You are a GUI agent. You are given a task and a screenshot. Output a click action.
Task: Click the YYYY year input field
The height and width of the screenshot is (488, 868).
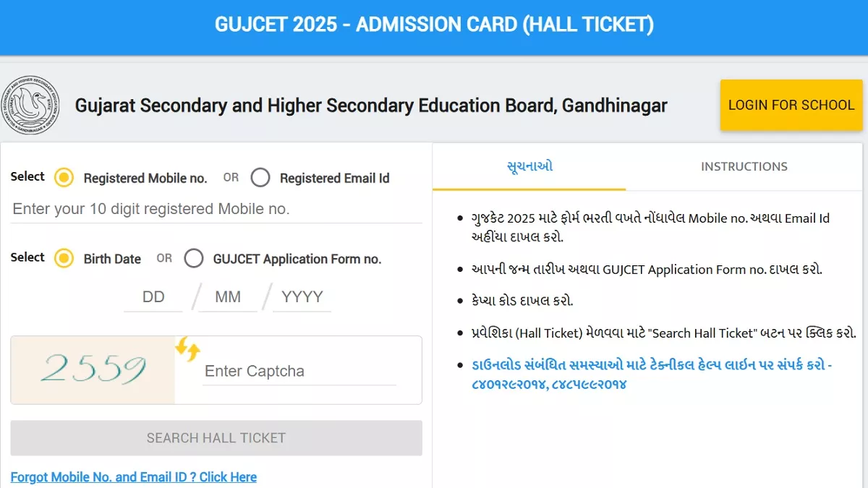(302, 296)
